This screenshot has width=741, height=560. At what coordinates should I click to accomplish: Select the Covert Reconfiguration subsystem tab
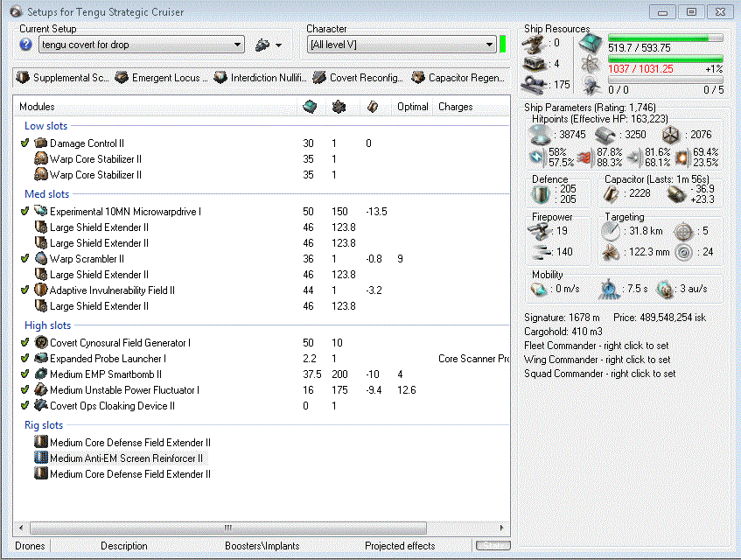[x=360, y=78]
